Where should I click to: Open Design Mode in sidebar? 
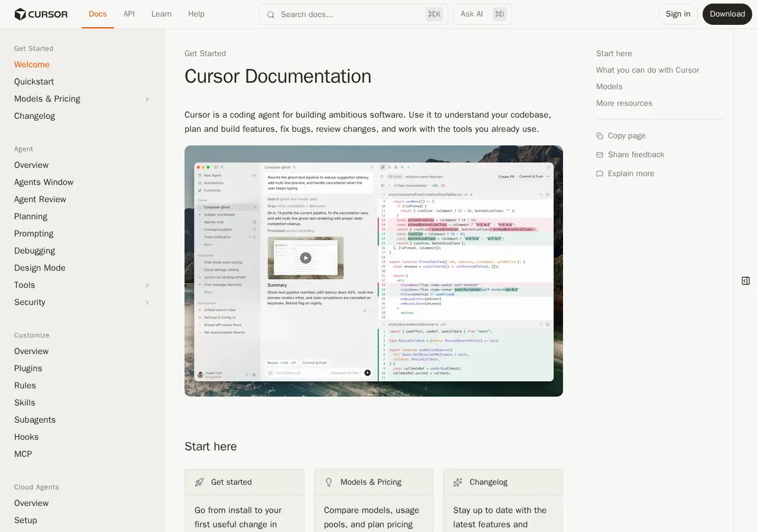click(x=40, y=268)
